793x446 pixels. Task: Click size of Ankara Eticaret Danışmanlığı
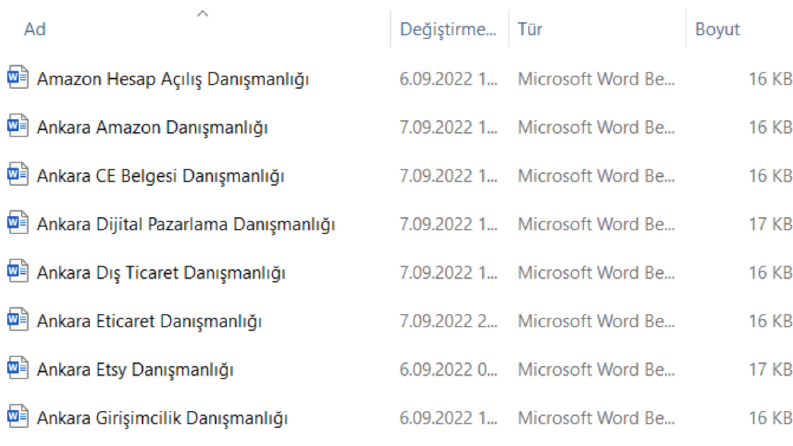pos(770,322)
